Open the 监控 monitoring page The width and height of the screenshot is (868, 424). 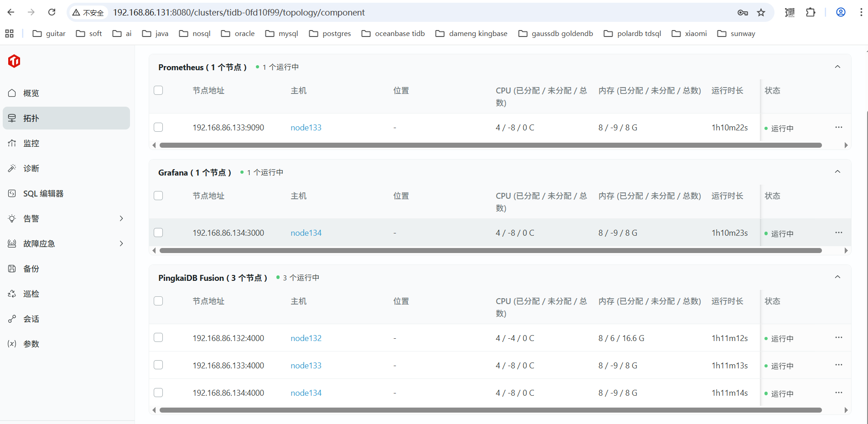tap(31, 143)
